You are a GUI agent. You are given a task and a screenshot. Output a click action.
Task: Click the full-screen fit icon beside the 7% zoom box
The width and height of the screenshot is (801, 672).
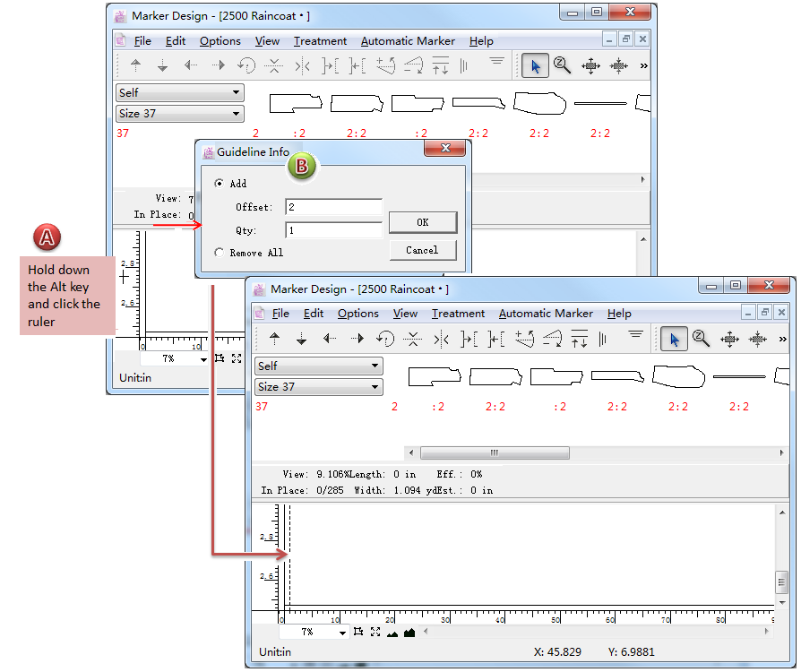[375, 633]
